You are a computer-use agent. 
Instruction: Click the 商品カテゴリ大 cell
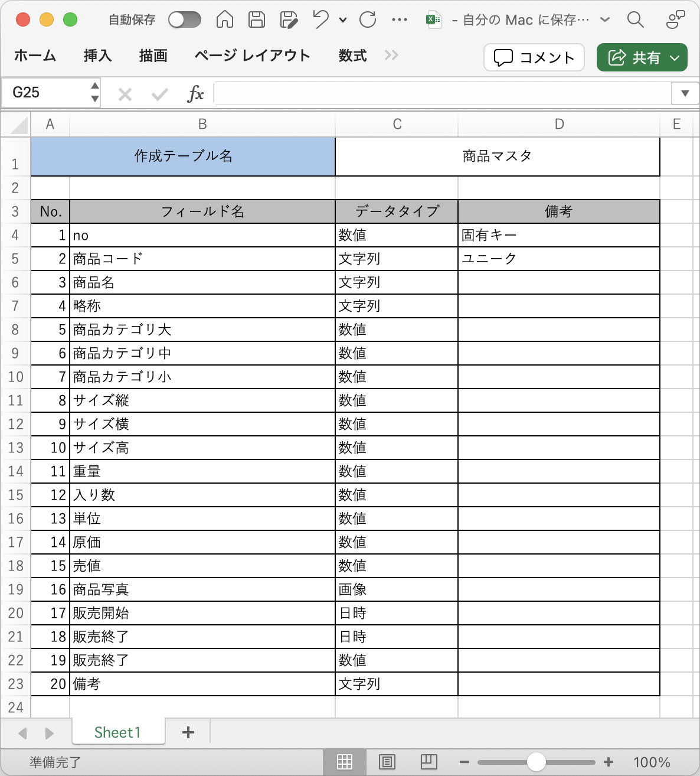pyautogui.click(x=202, y=330)
